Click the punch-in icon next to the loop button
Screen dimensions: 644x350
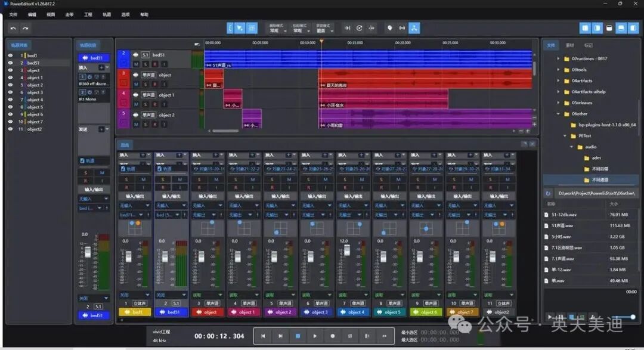click(x=367, y=336)
